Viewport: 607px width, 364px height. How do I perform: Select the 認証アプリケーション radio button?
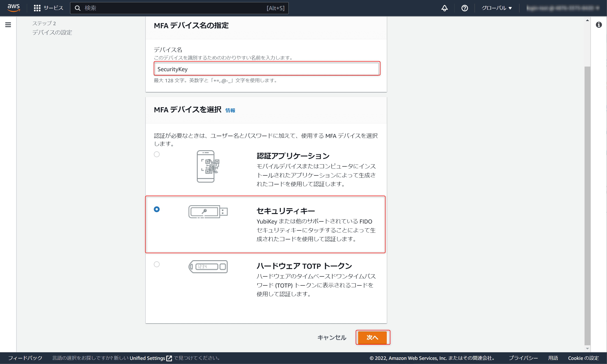click(x=157, y=154)
